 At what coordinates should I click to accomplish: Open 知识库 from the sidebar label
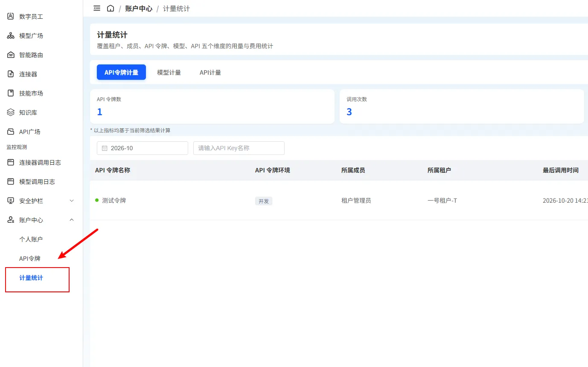click(28, 112)
